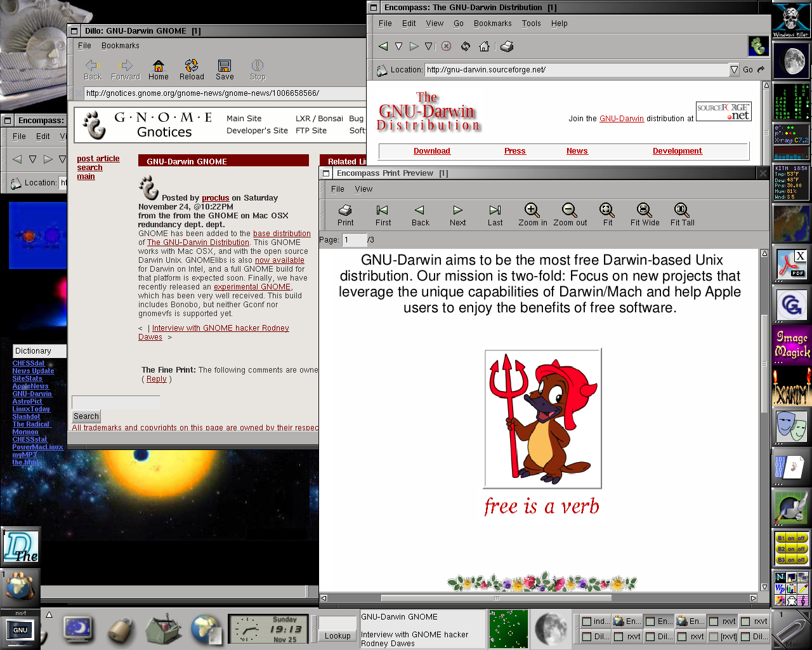Turn B3 on in the dock switch panel

791,560
